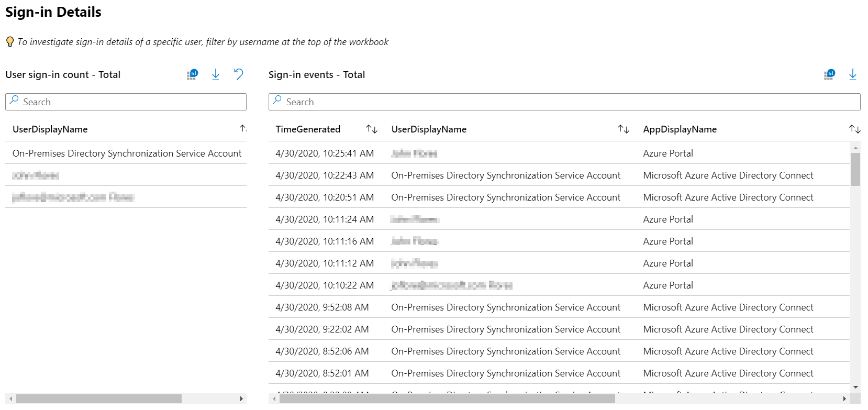Open Log Analytics for sign-in events
The image size is (868, 410).
(829, 75)
